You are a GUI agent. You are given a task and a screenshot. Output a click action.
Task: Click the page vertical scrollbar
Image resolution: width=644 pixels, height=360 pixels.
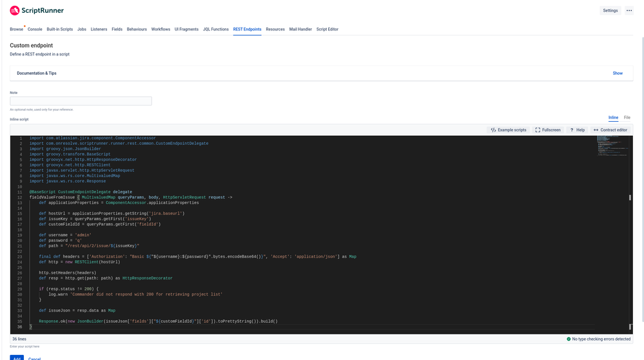[642, 180]
